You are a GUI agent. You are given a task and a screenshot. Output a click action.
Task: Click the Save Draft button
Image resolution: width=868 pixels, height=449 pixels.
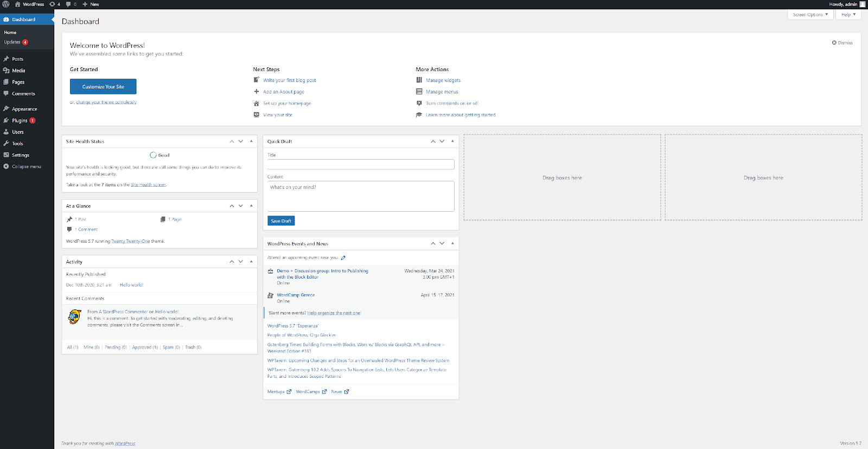pos(281,221)
